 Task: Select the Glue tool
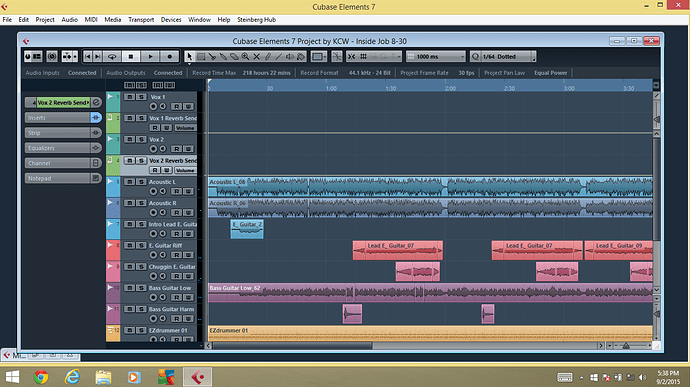click(x=223, y=56)
